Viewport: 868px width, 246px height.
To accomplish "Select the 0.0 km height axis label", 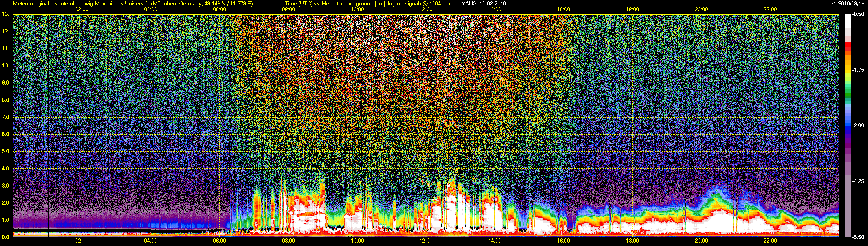I will pyautogui.click(x=5, y=237).
